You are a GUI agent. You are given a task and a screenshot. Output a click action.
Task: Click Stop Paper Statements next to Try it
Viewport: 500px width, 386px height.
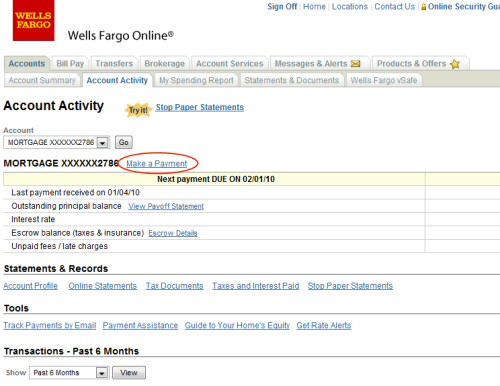(x=200, y=107)
